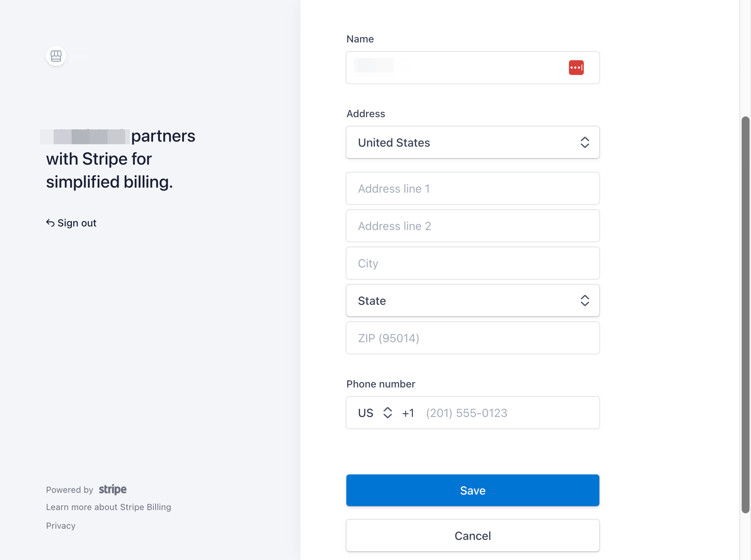This screenshot has height=560, width=751.
Task: Click the 'Phone number' label
Action: [381, 384]
